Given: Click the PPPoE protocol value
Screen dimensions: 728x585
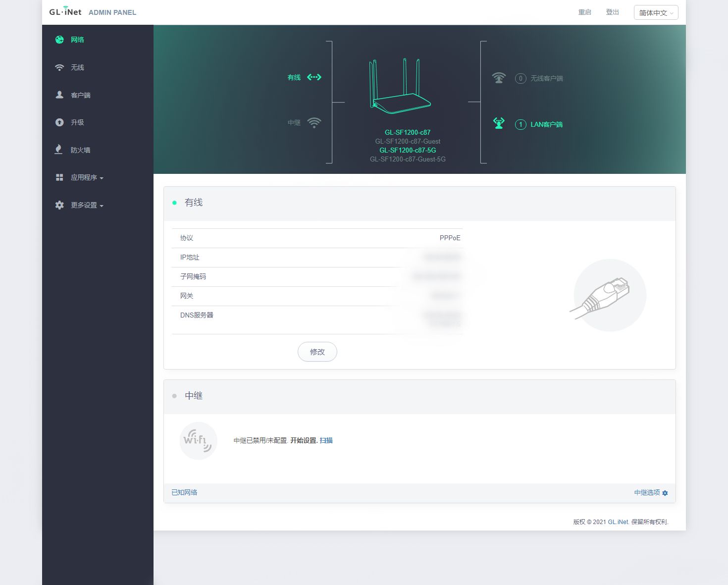Looking at the screenshot, I should (x=450, y=238).
